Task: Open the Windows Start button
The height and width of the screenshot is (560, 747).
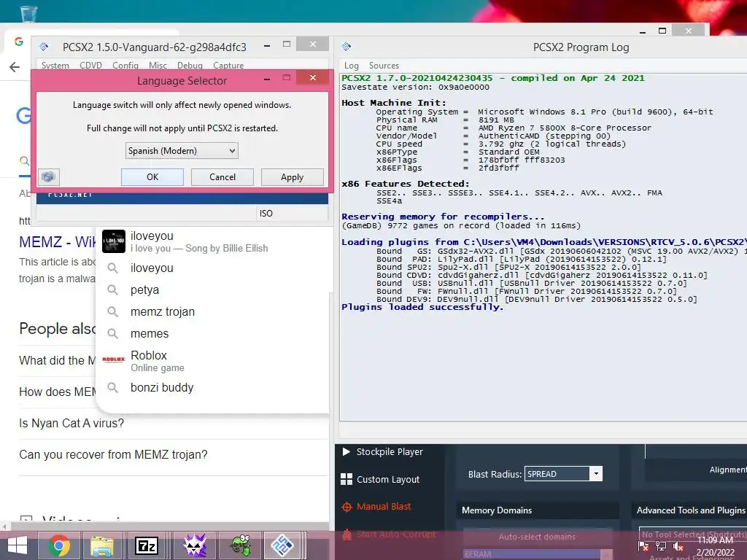Action: (x=18, y=545)
